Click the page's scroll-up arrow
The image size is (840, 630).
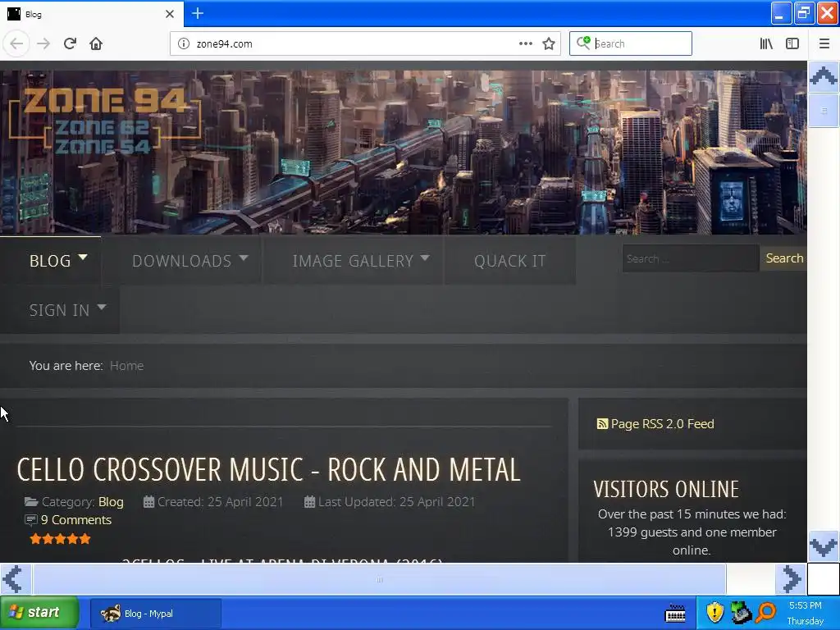point(824,76)
